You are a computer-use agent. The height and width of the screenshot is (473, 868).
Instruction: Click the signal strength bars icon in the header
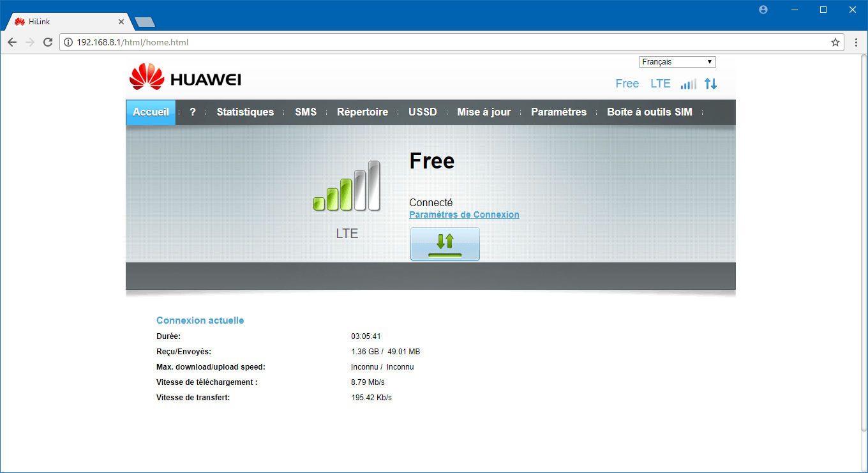click(x=689, y=84)
